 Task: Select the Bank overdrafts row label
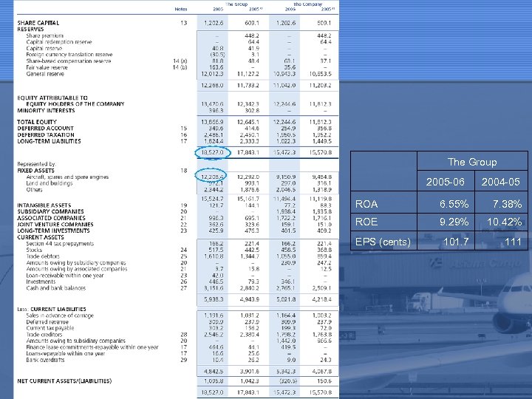[x=45, y=360]
